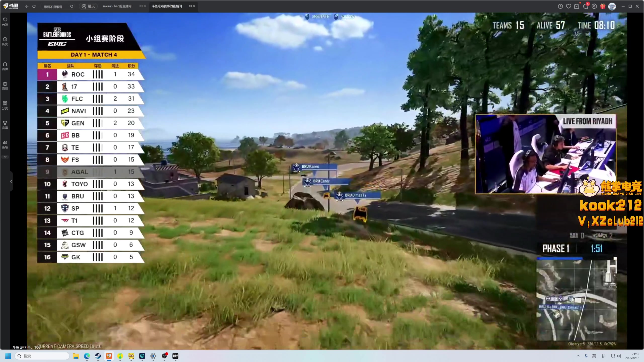Screen dimensions: 644x362
Task: Open 关注 in the left sidebar
Action: 5,22
